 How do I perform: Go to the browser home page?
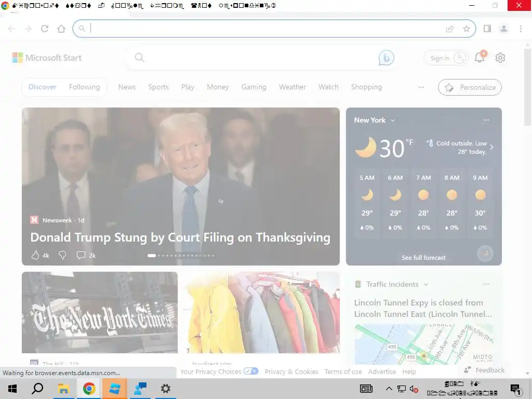click(61, 29)
